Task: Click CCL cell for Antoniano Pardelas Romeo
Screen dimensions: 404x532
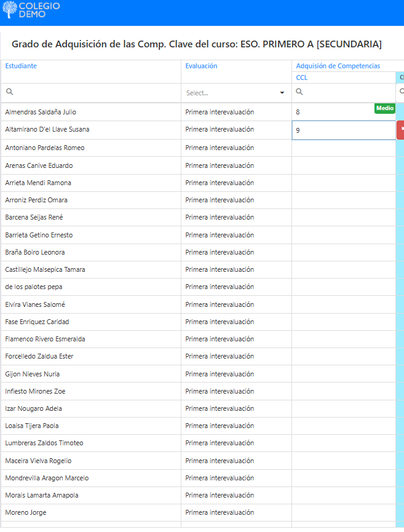Action: [343, 148]
